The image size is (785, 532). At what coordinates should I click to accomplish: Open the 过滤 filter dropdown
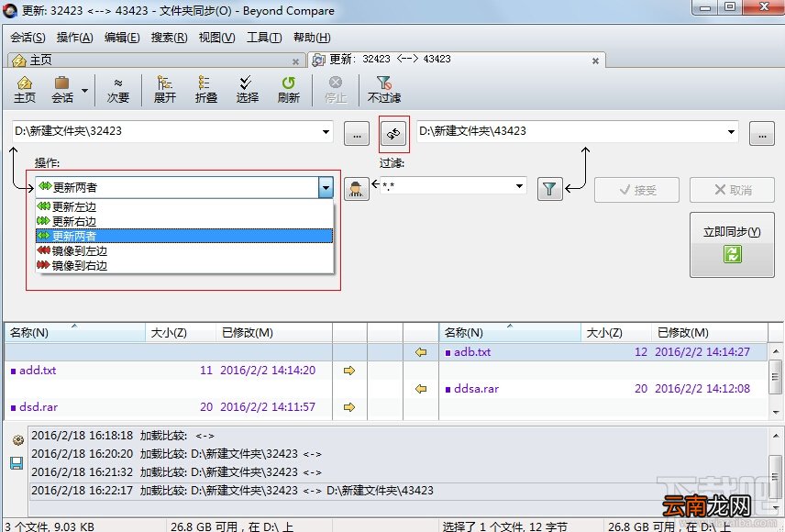click(x=520, y=186)
